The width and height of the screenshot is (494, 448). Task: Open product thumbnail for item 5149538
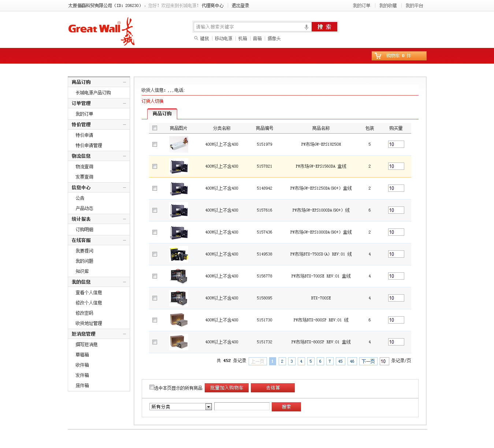pyautogui.click(x=179, y=254)
